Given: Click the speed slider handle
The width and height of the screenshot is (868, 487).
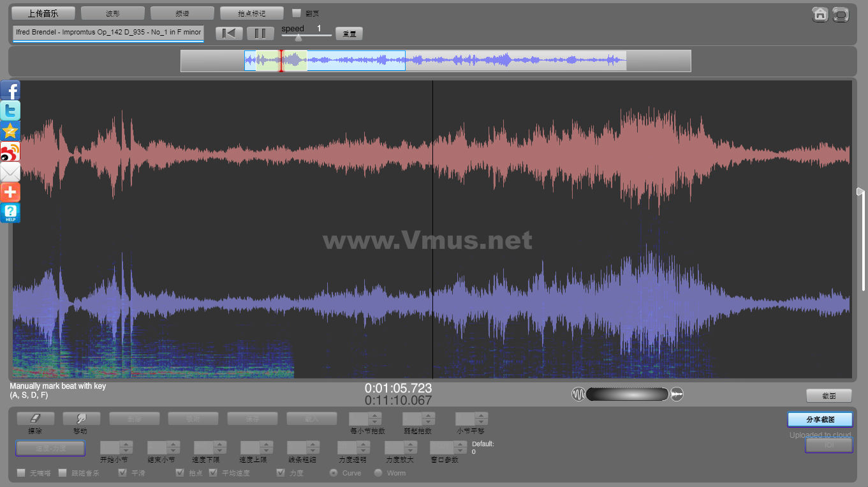Looking at the screenshot, I should click(298, 37).
